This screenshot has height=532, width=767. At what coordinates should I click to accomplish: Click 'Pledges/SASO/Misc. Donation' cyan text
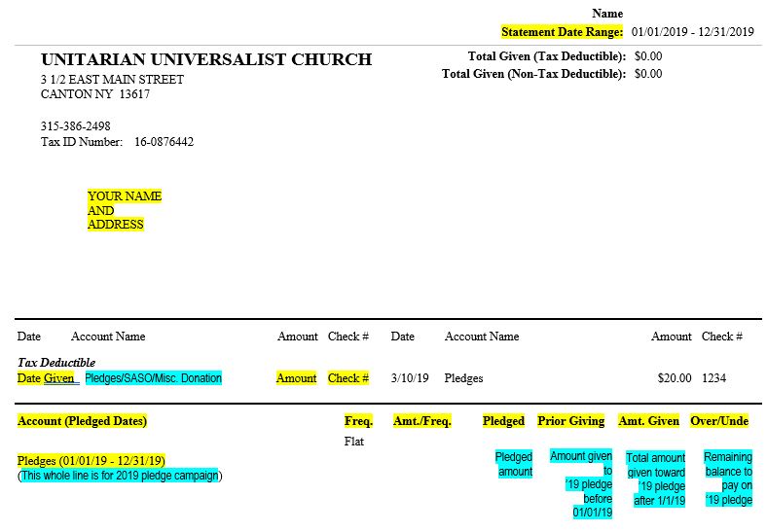pos(154,378)
